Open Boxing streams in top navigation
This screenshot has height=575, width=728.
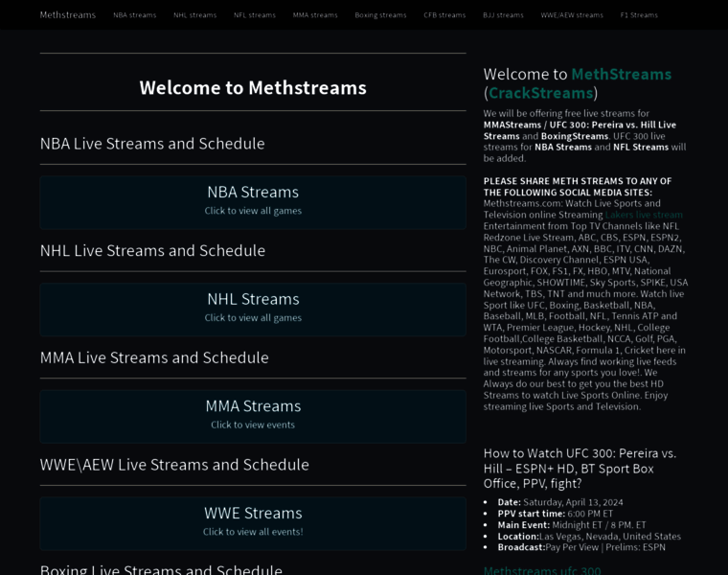(380, 15)
